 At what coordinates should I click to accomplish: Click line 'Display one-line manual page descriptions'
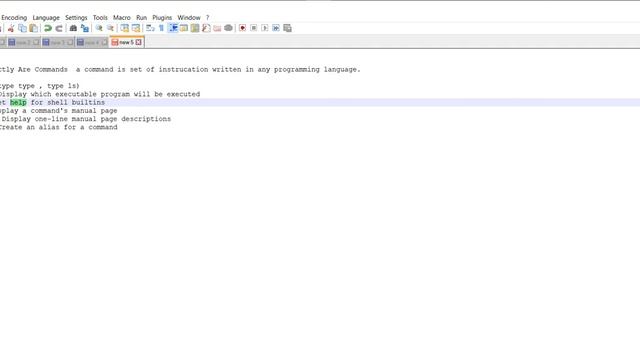tap(86, 119)
